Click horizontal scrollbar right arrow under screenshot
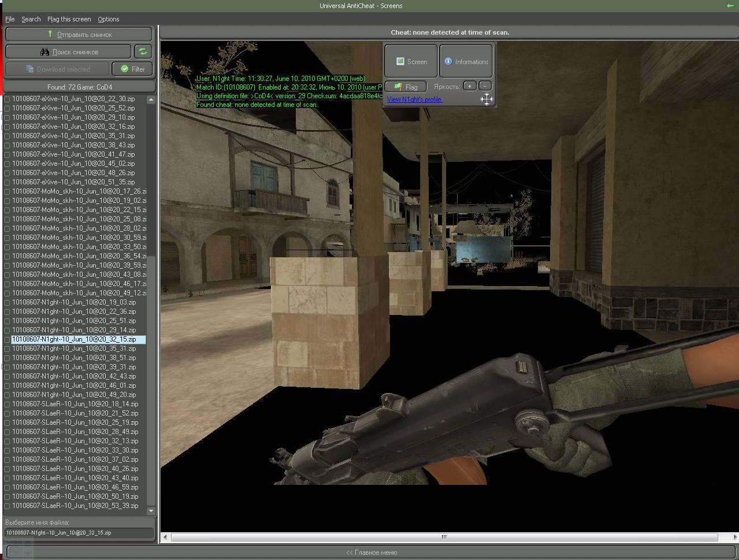The width and height of the screenshot is (739, 560). tap(735, 537)
